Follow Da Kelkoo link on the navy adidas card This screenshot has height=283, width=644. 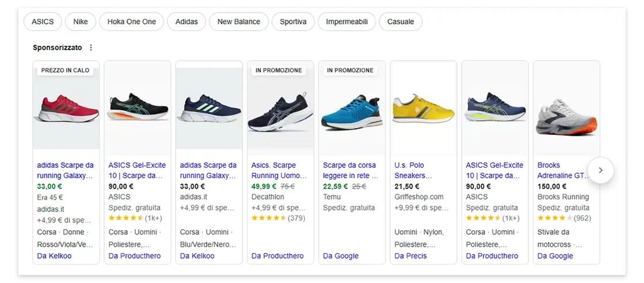coord(197,256)
